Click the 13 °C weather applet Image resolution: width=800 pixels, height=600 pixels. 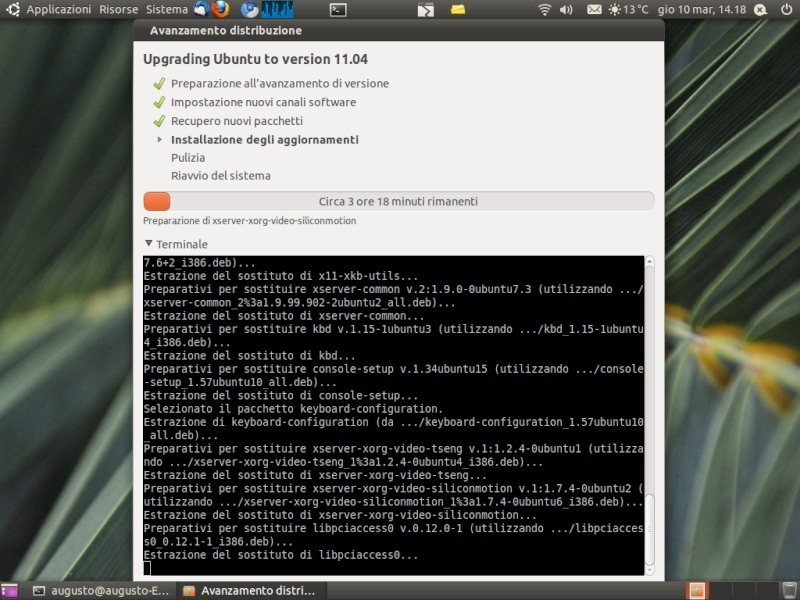tap(629, 9)
